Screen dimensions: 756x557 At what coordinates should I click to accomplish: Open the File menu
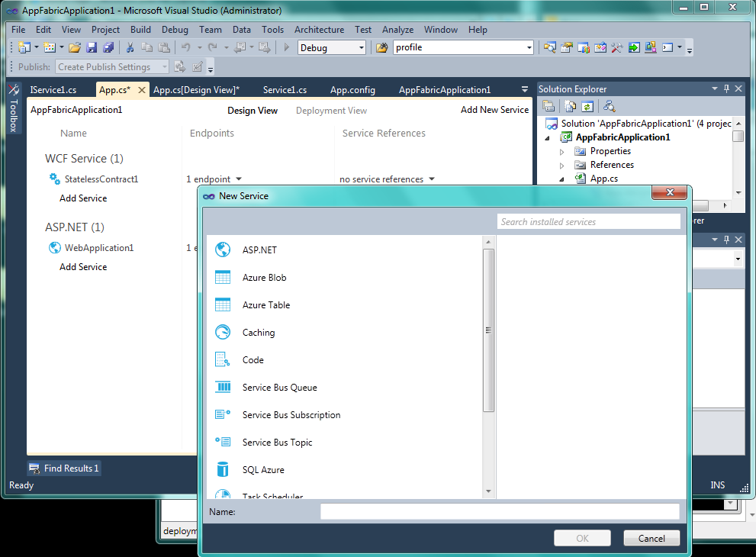[18, 30]
